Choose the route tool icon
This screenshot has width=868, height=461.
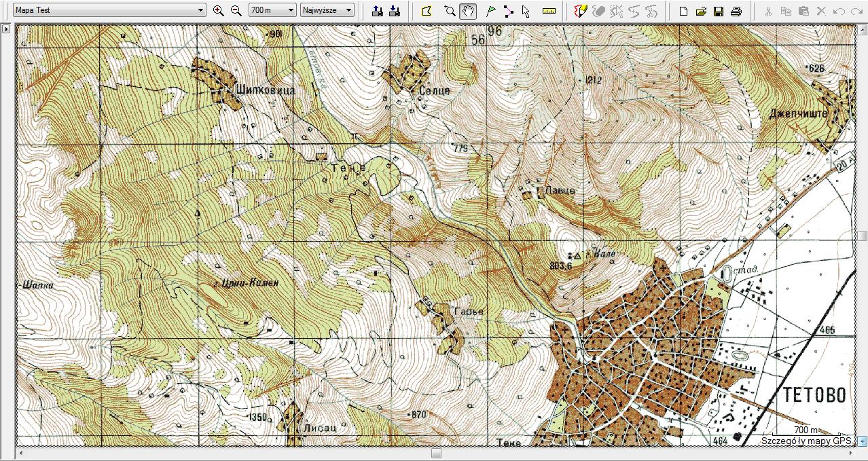508,11
